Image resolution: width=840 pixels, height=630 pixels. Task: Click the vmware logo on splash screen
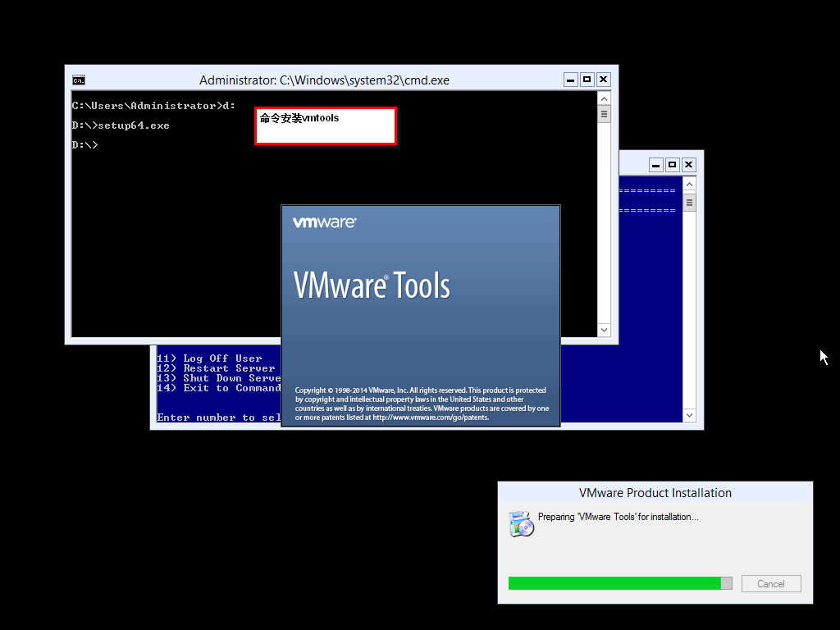pyautogui.click(x=325, y=222)
